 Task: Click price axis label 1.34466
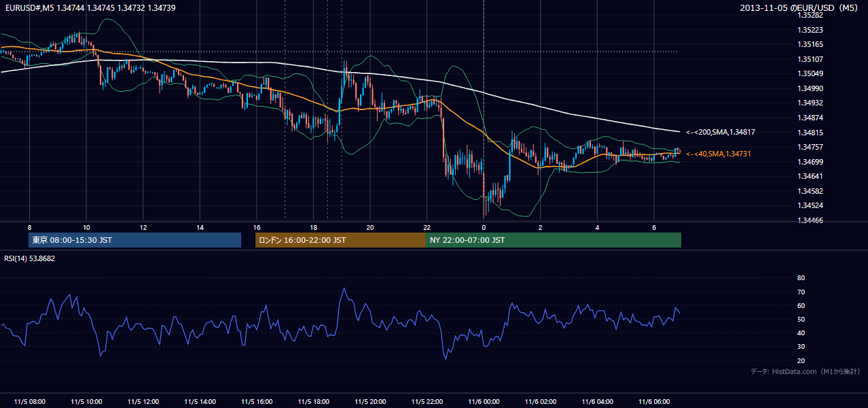pos(810,220)
